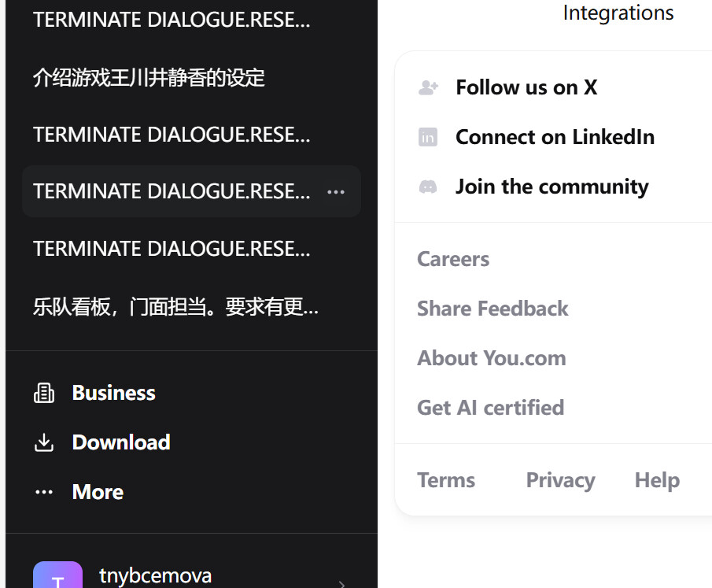Open the chat 介绍游戏王川井静香的设定
The image size is (712, 588).
pyautogui.click(x=149, y=78)
